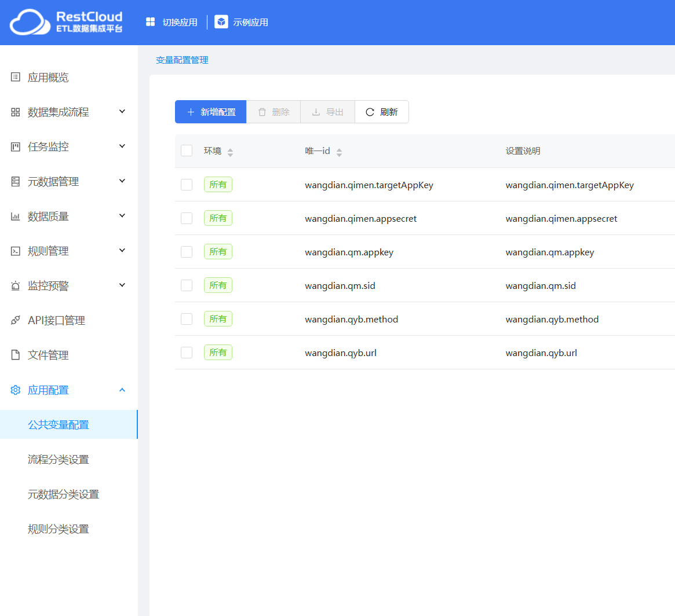Click the 新增配置 button
This screenshot has height=616, width=675.
[x=211, y=112]
